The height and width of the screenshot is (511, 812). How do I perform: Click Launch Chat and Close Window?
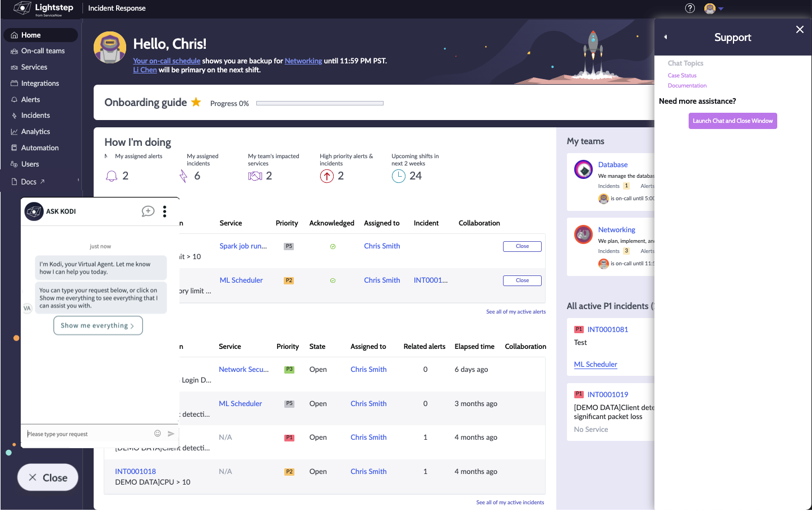(733, 121)
